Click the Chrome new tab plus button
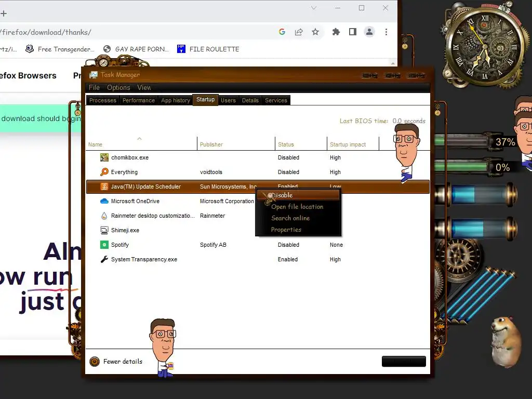 point(4,14)
